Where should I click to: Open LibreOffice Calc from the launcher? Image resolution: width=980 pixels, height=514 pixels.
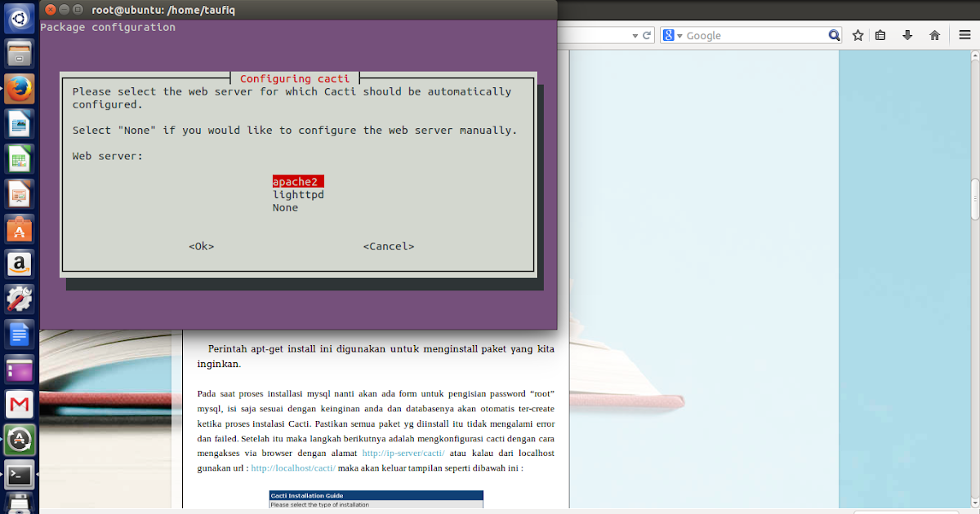tap(19, 159)
